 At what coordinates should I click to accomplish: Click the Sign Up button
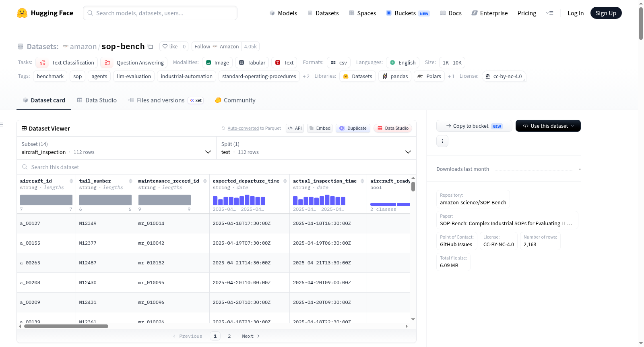[x=606, y=13]
